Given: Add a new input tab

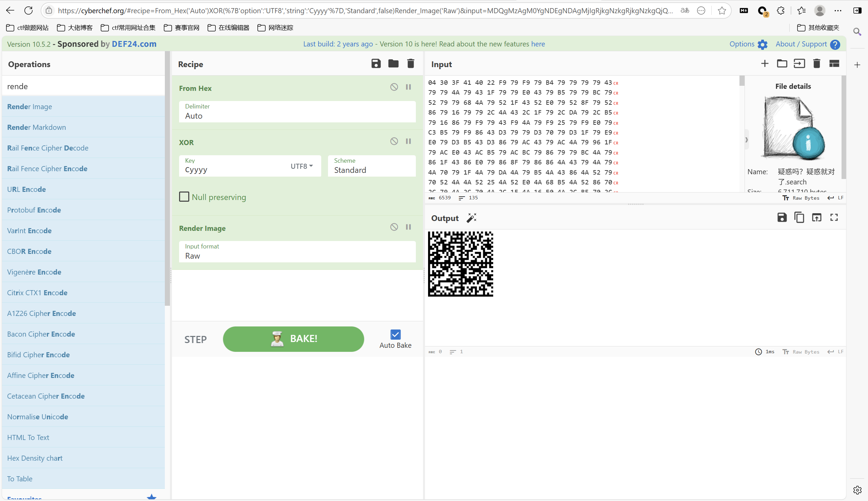Looking at the screenshot, I should 764,64.
